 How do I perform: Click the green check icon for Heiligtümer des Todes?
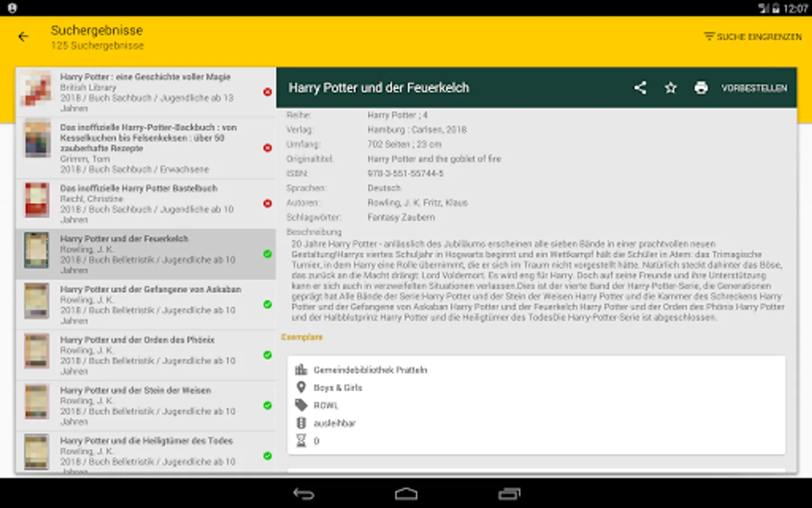click(x=267, y=456)
